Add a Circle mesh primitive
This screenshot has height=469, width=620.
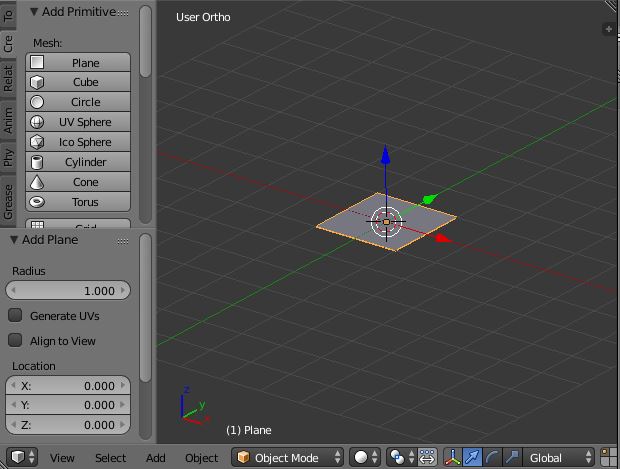(78, 102)
